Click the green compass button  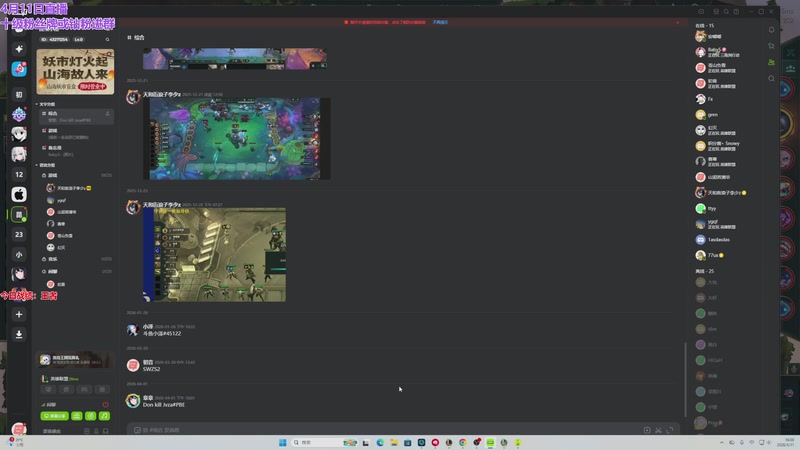[90, 416]
